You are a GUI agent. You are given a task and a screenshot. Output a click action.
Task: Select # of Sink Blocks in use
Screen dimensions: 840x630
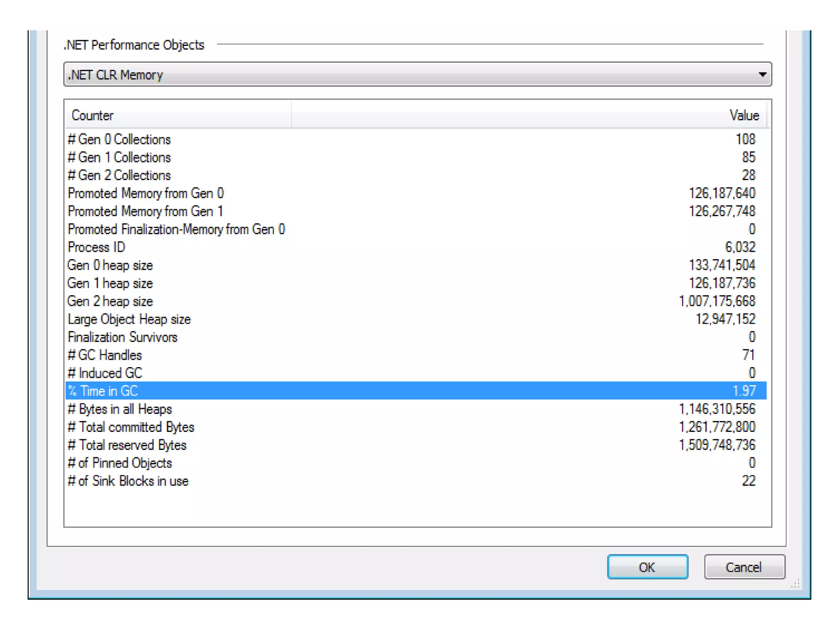click(128, 481)
